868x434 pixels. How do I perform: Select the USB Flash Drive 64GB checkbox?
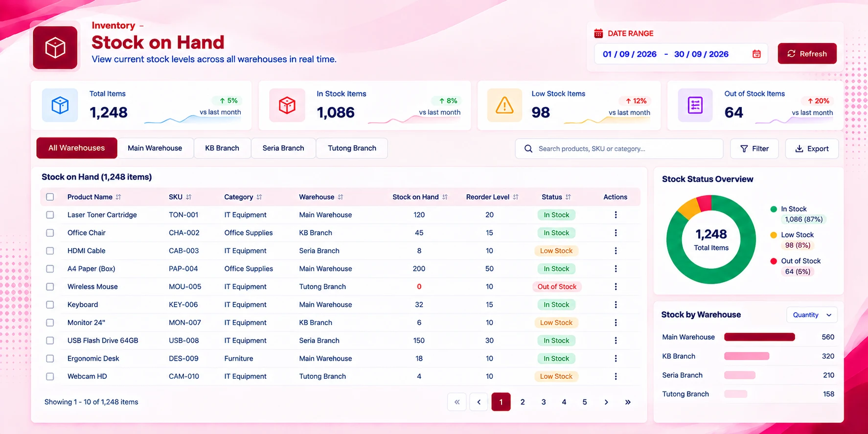coord(50,341)
